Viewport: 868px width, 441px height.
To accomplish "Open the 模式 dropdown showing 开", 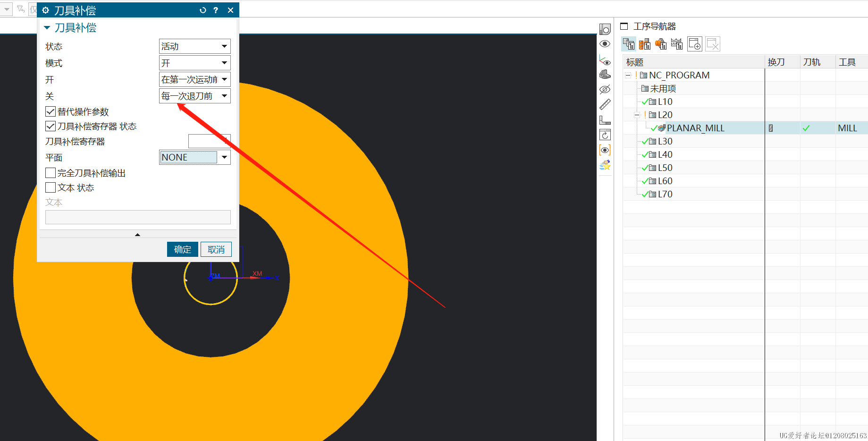I will pyautogui.click(x=194, y=63).
